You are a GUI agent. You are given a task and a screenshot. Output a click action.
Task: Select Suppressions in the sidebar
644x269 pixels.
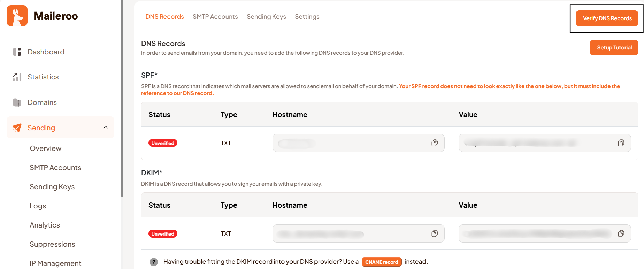52,244
